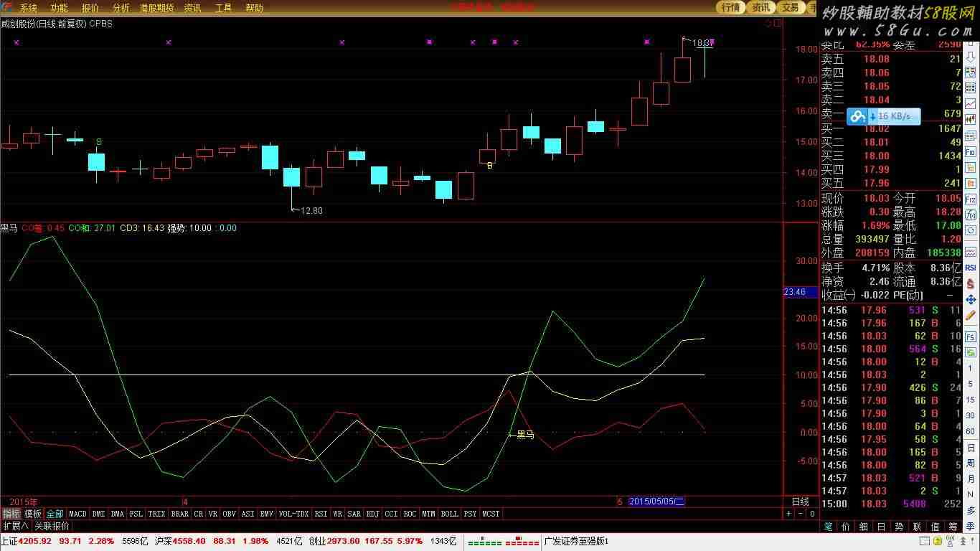Click the 1-minute period sidebar button

(x=970, y=369)
